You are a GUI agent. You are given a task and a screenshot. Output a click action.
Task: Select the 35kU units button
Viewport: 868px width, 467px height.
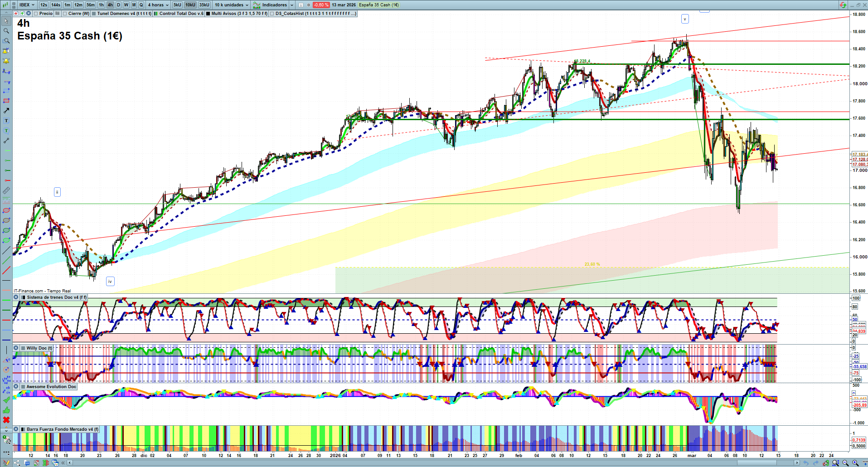tap(204, 5)
